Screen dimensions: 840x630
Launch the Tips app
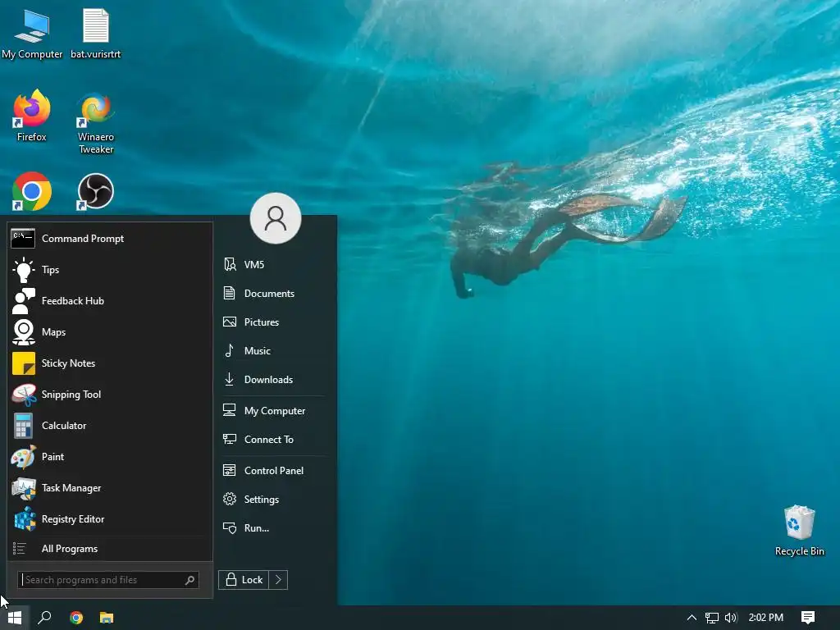[x=110, y=269]
